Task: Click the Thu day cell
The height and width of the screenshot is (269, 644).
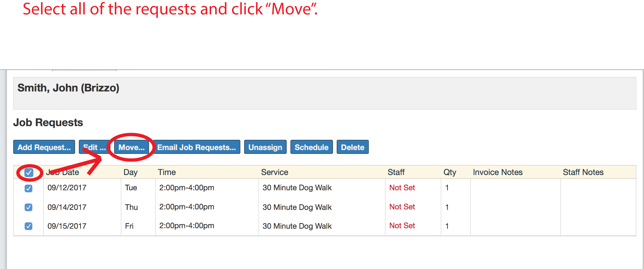Action: (131, 207)
